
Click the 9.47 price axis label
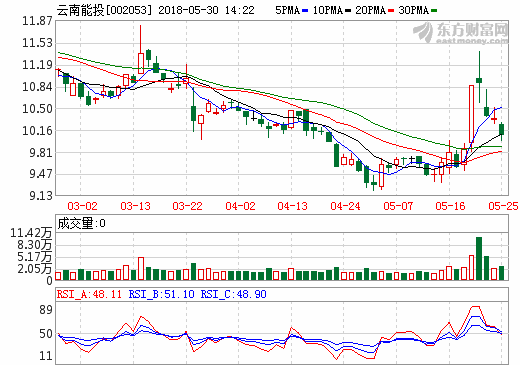(41, 174)
